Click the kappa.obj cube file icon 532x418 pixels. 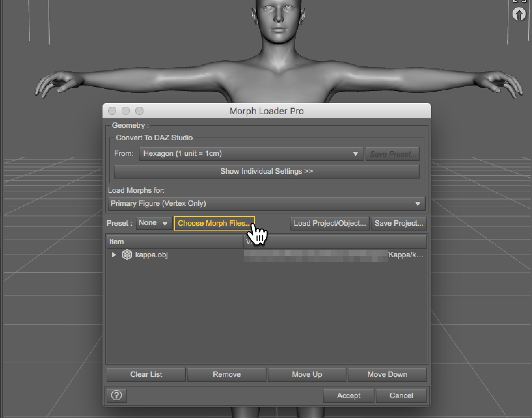coord(127,255)
